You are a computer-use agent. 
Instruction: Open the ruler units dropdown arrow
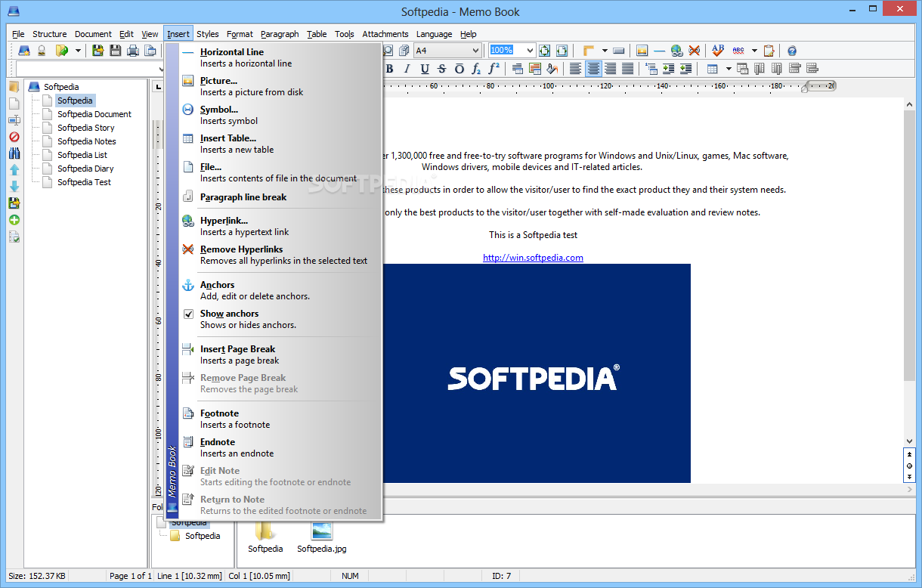605,51
